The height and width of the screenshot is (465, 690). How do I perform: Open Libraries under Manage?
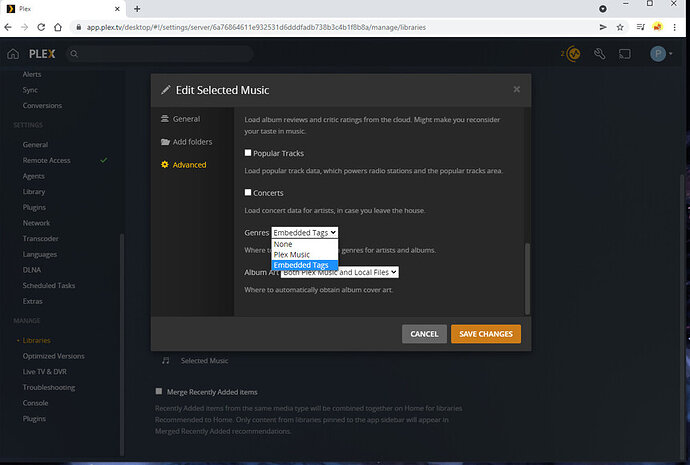37,341
